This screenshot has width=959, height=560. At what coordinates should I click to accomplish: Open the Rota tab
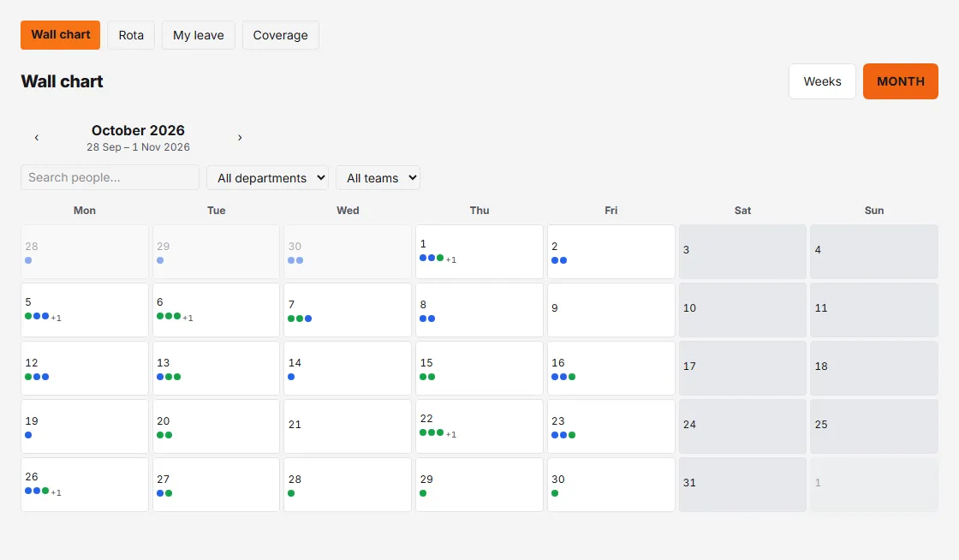[131, 35]
